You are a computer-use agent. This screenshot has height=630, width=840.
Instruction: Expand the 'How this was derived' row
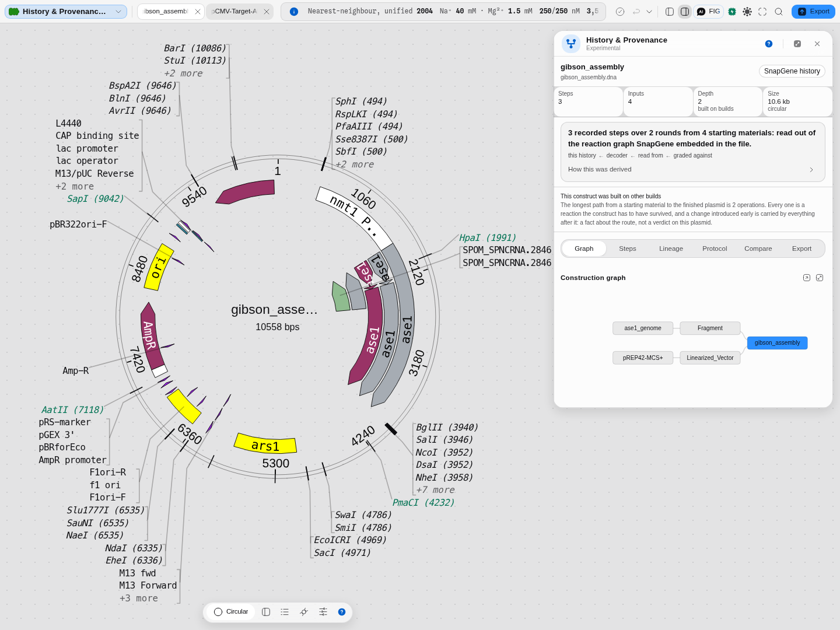point(693,170)
